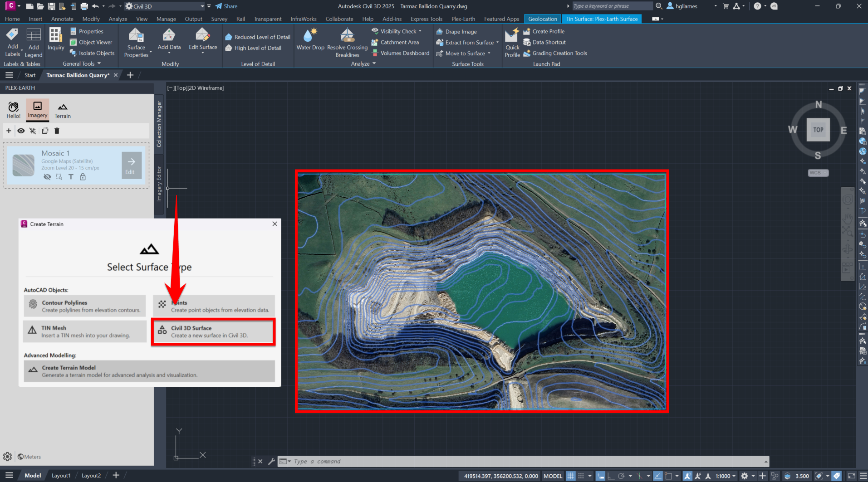Click Edit on Mosaic 1
The height and width of the screenshot is (482, 868).
(x=132, y=166)
